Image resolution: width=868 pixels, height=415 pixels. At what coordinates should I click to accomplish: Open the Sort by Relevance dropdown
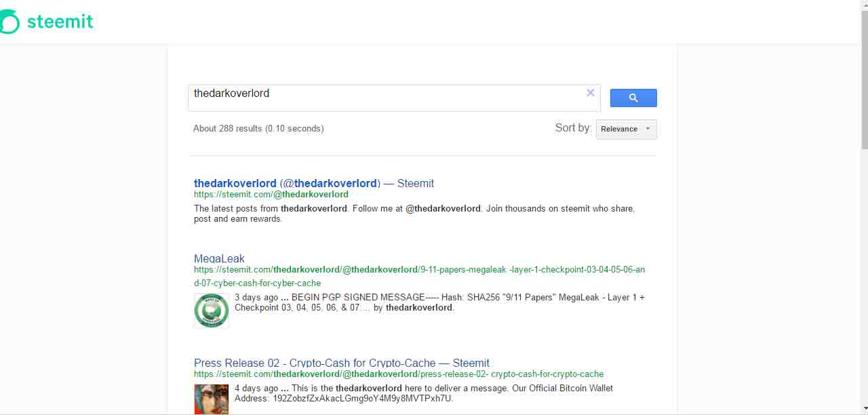(x=626, y=129)
